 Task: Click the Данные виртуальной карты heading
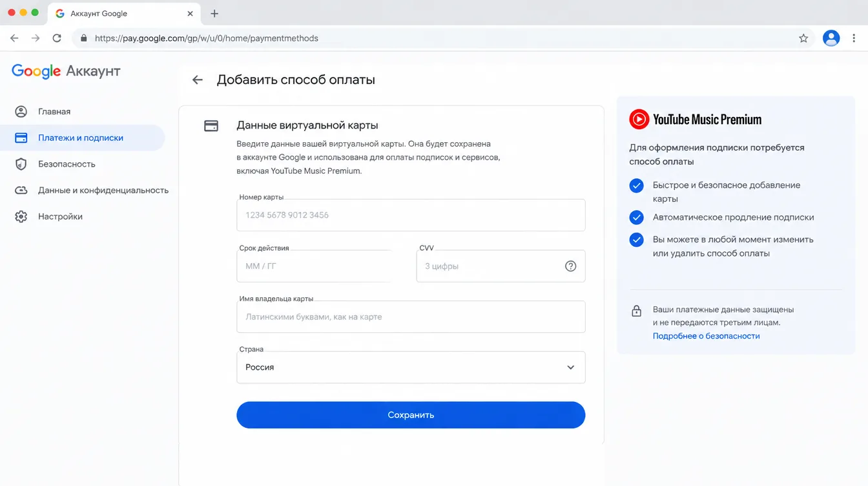coord(307,125)
